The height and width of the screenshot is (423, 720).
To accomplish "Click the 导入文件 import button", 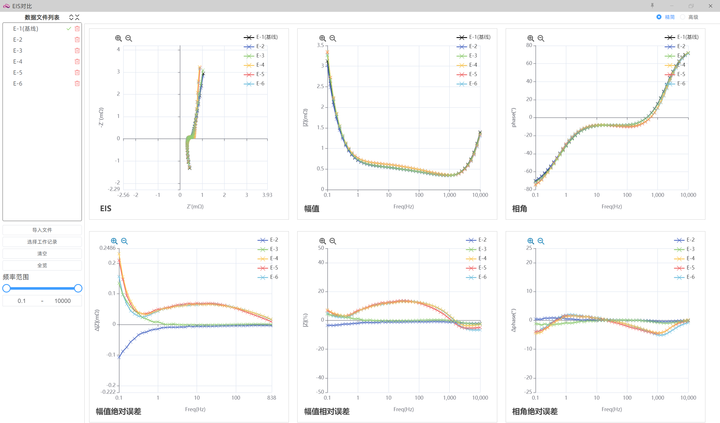I will click(42, 230).
